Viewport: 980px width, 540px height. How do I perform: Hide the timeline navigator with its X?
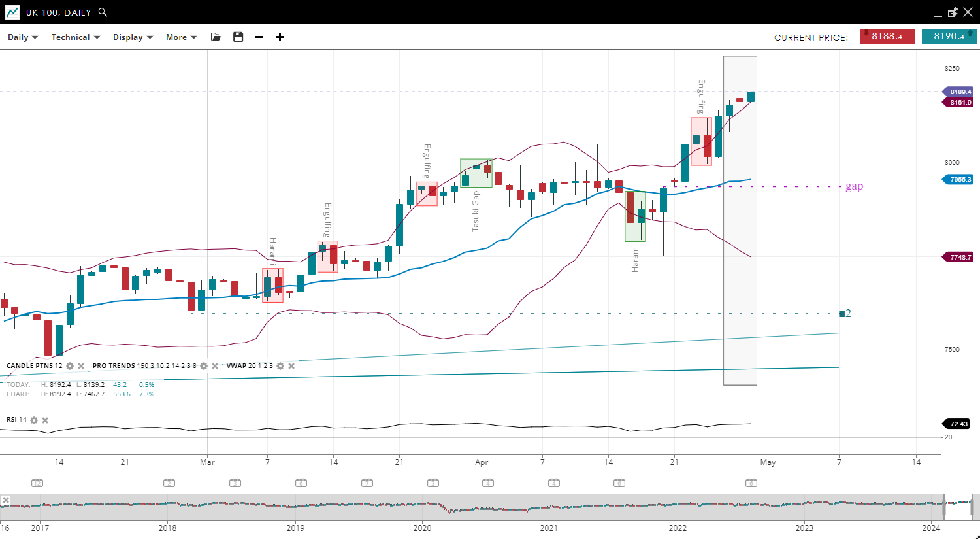(x=6, y=500)
